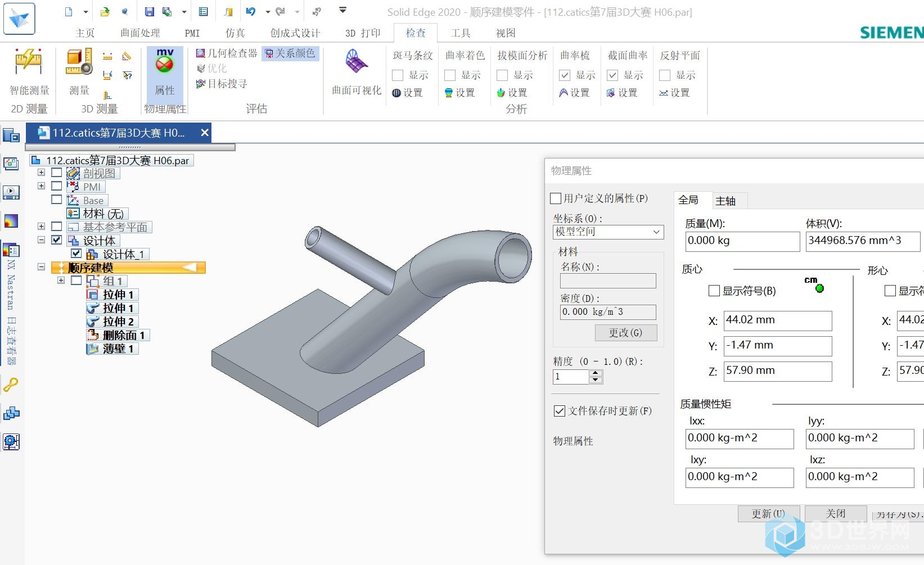Click the 更改 button

[x=625, y=333]
